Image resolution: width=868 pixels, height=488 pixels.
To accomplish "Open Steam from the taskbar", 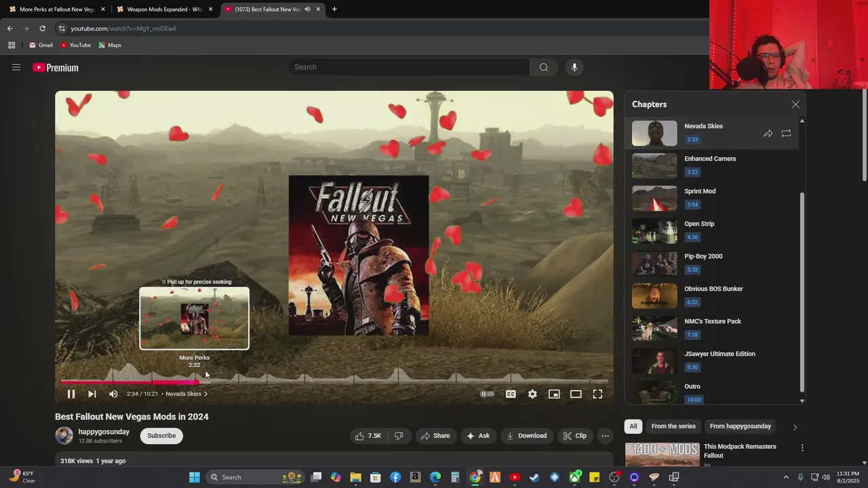I will [534, 477].
